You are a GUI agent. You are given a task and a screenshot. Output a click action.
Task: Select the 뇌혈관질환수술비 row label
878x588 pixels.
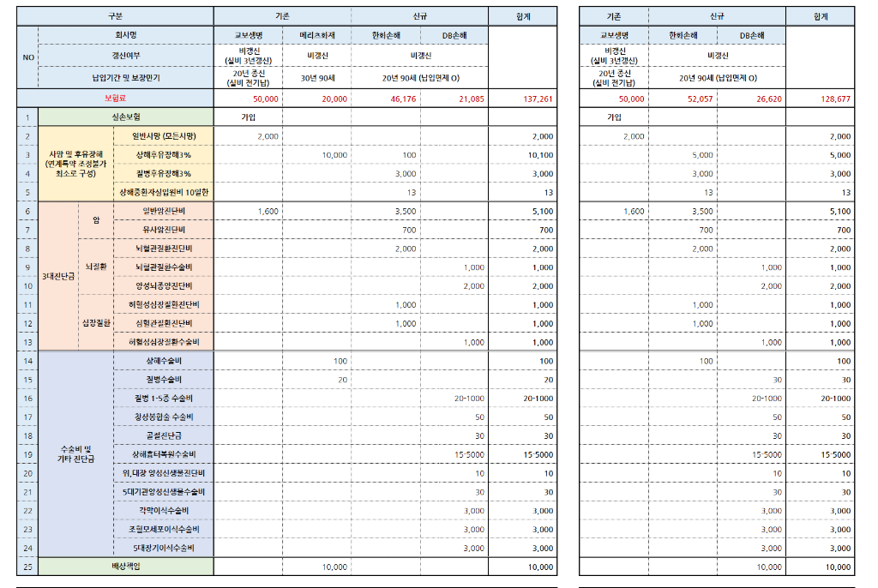[x=163, y=267]
